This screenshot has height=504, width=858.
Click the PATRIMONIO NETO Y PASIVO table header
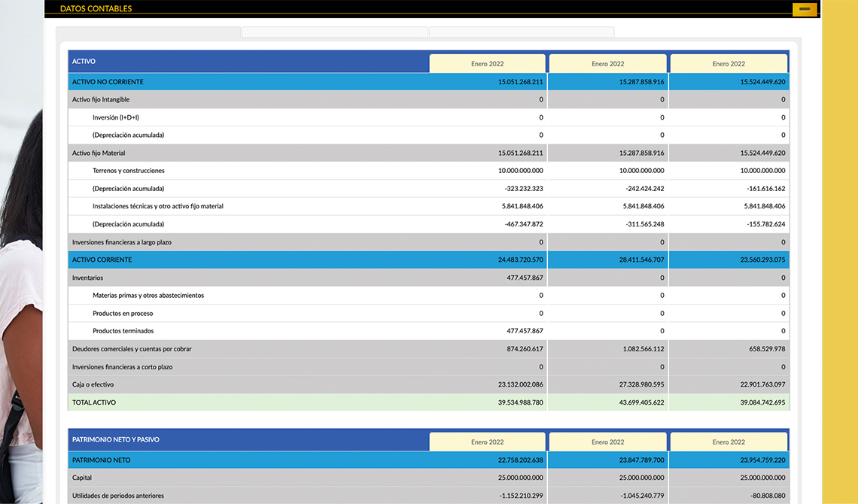[x=115, y=439]
